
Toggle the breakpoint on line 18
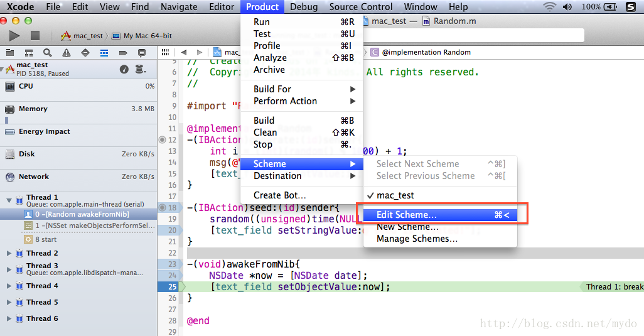click(x=162, y=207)
